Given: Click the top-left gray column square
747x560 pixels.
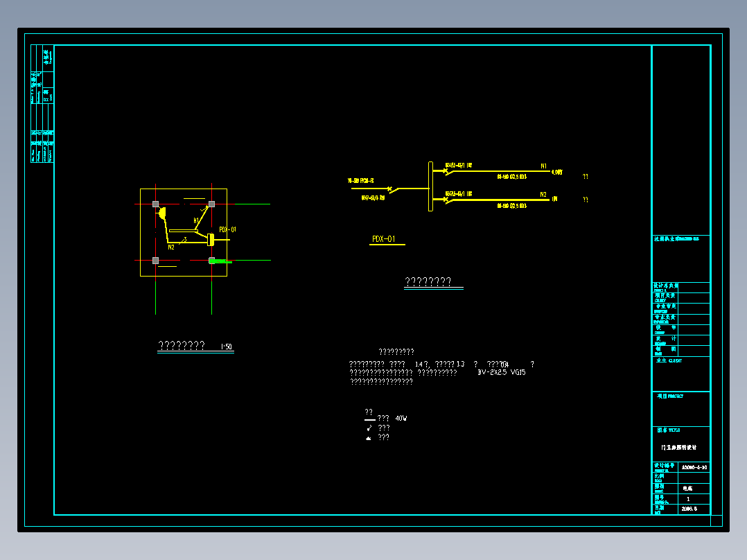Looking at the screenshot, I should (x=155, y=204).
